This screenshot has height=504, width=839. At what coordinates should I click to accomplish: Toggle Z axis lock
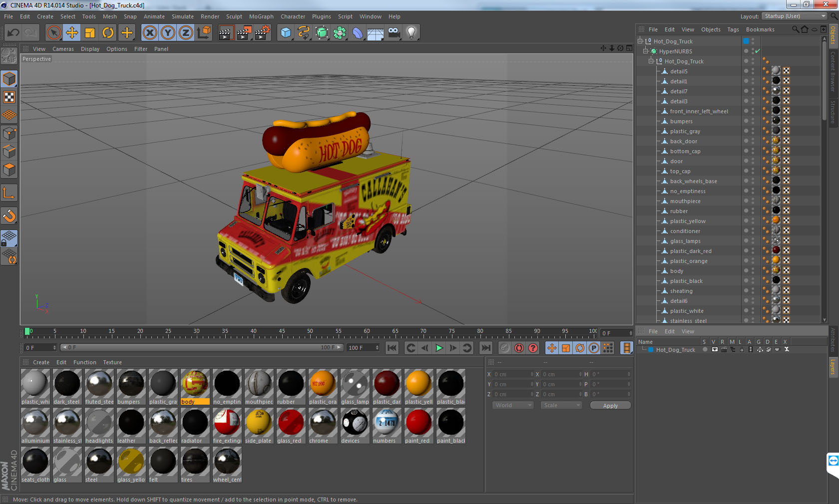(x=186, y=33)
